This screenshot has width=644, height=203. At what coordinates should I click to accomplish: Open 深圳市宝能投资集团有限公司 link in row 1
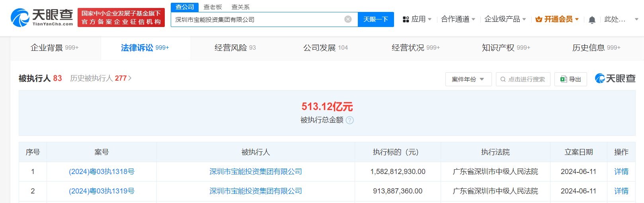(x=256, y=172)
